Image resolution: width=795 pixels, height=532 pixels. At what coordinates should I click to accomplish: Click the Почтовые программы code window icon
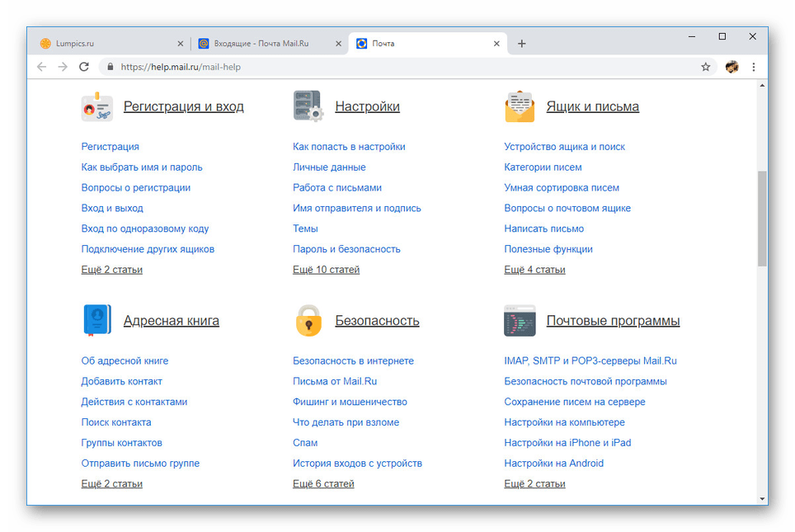click(x=520, y=321)
